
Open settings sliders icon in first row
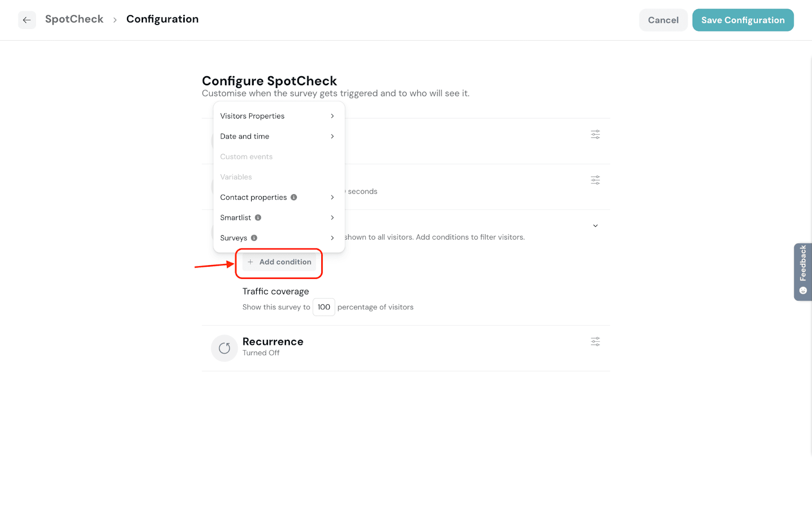[595, 135]
